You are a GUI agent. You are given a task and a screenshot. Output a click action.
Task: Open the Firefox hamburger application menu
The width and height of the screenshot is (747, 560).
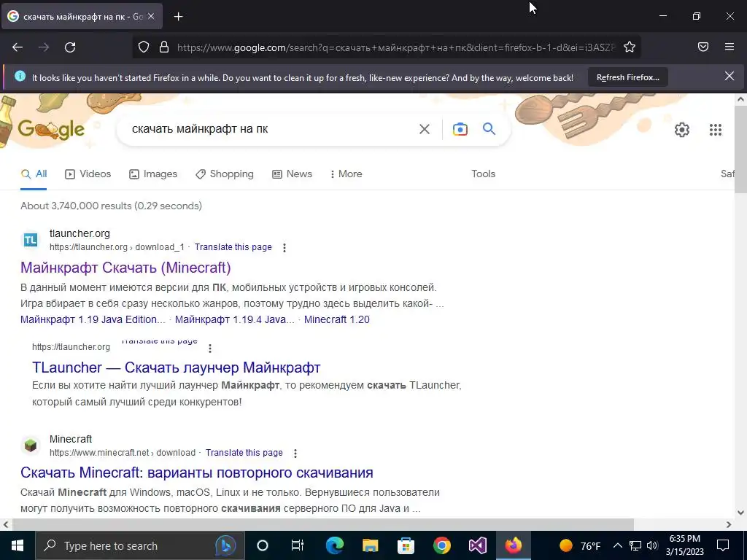click(x=729, y=47)
